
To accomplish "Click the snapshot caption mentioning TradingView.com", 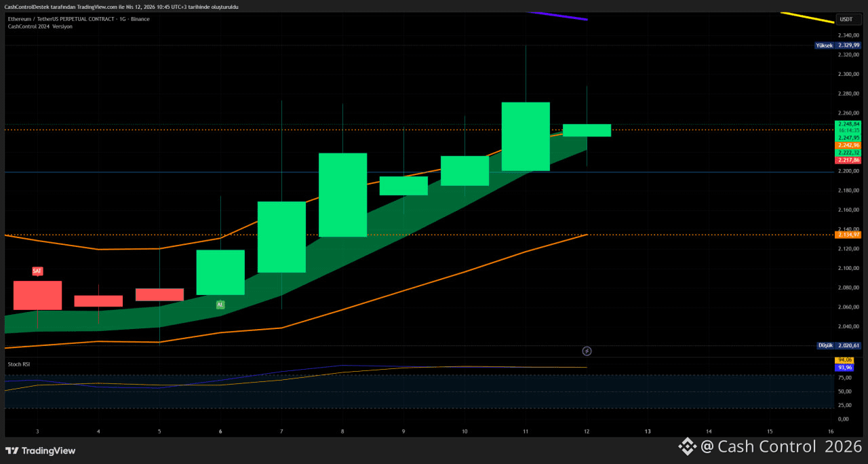I will [x=121, y=6].
